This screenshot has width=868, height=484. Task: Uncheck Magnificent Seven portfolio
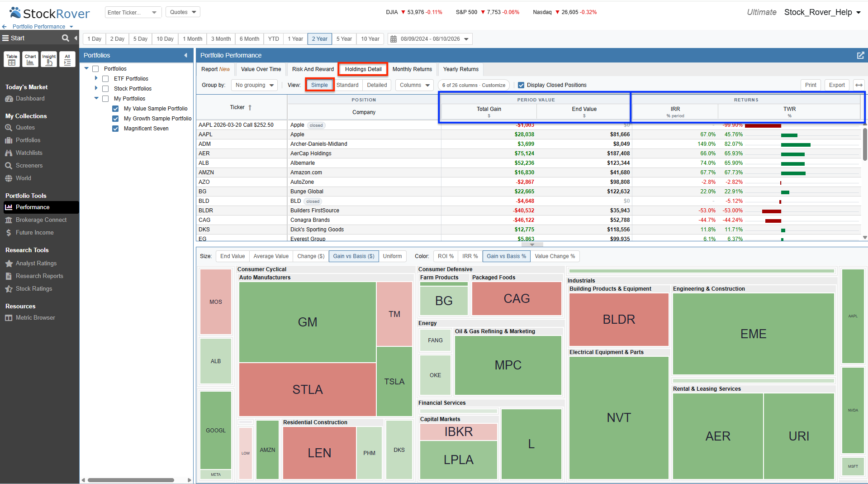click(x=115, y=129)
